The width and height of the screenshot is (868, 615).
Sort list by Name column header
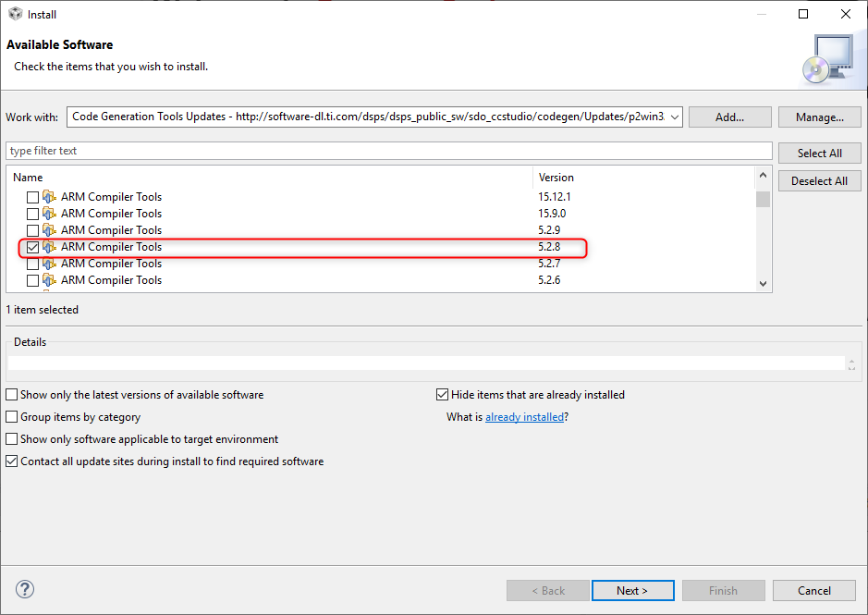click(270, 177)
